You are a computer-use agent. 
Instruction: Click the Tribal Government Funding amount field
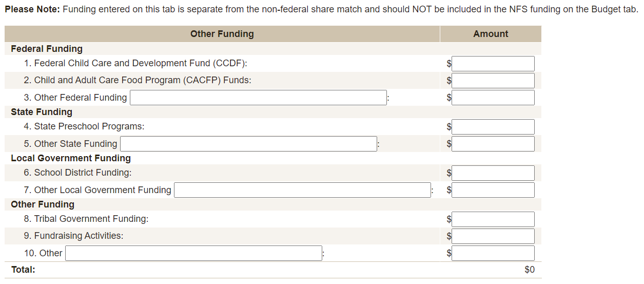point(493,219)
